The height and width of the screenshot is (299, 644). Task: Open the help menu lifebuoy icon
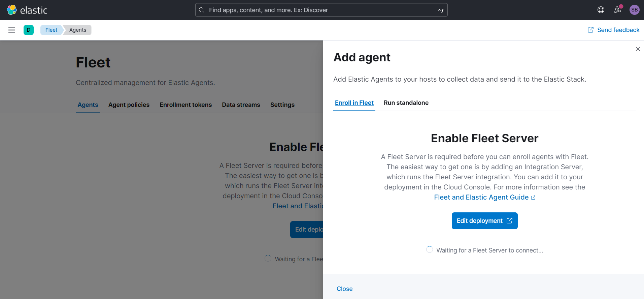601,10
